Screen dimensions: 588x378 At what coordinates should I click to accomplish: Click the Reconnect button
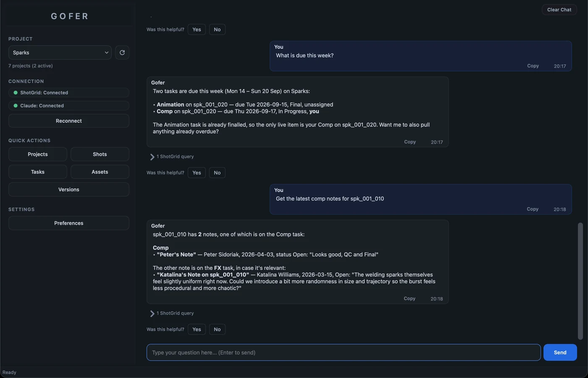point(69,121)
